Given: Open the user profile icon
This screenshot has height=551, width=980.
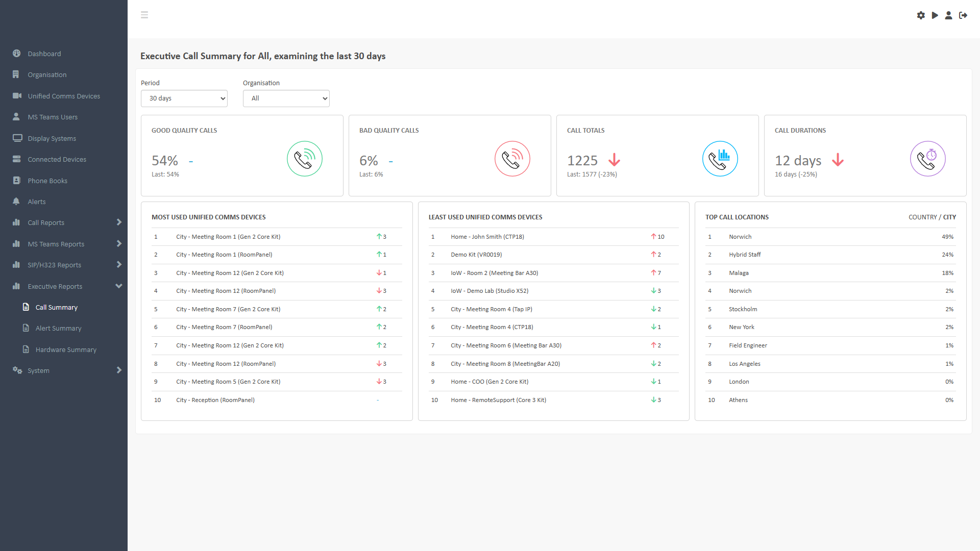Looking at the screenshot, I should (x=948, y=15).
